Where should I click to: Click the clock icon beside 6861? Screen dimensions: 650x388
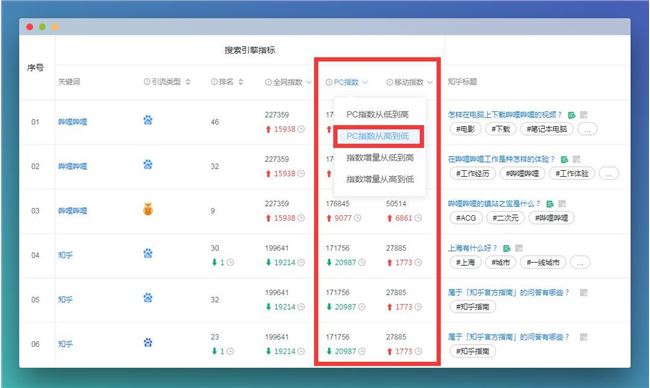tap(418, 218)
